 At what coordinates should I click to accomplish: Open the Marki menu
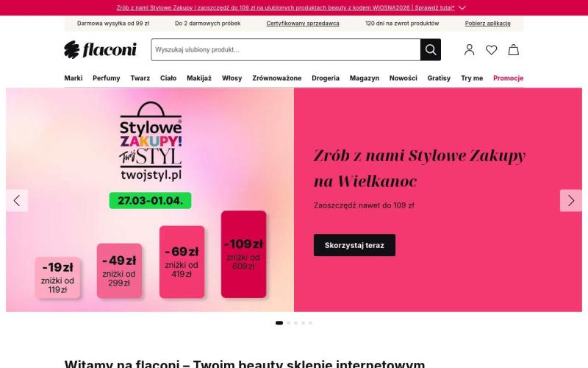(73, 78)
